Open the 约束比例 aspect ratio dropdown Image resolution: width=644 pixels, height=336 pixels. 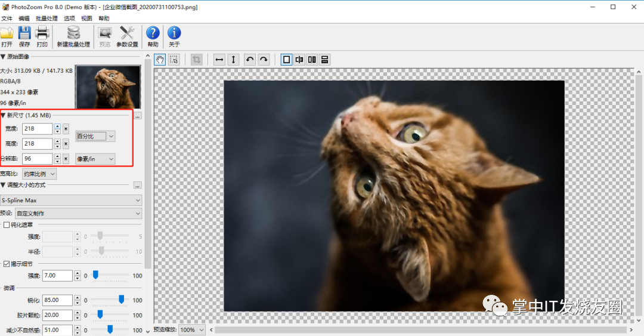coord(39,174)
